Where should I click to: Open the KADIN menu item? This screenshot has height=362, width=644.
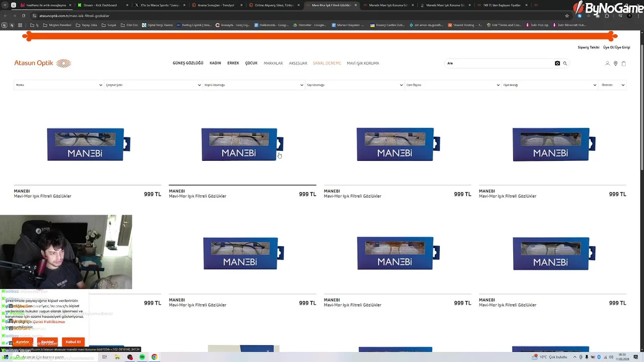coord(215,63)
